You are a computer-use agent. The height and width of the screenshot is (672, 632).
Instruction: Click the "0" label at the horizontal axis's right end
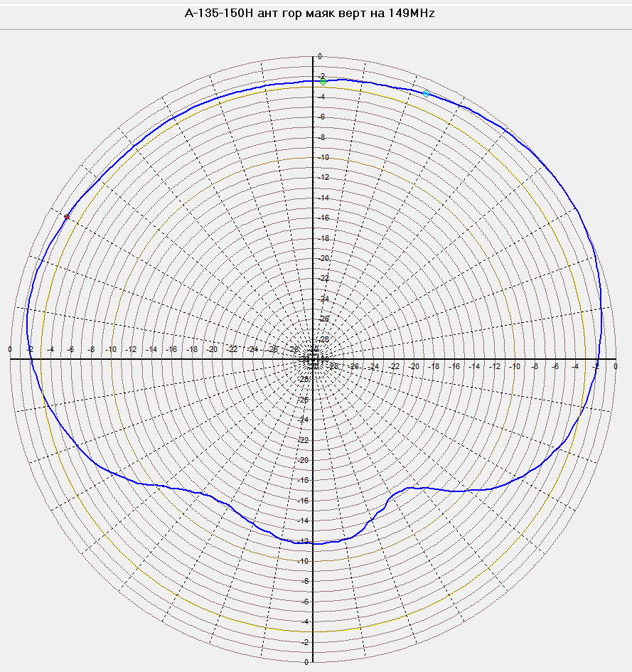click(616, 366)
